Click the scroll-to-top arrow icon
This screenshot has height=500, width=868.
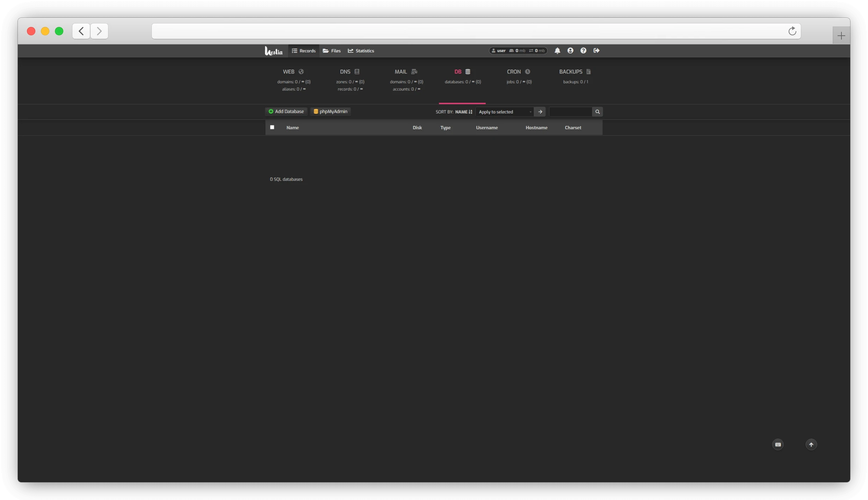pyautogui.click(x=811, y=444)
